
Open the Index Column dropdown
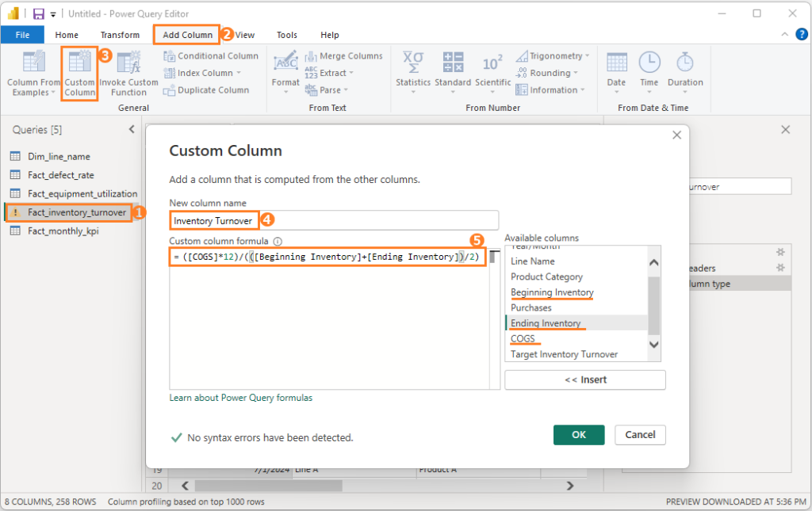[239, 73]
